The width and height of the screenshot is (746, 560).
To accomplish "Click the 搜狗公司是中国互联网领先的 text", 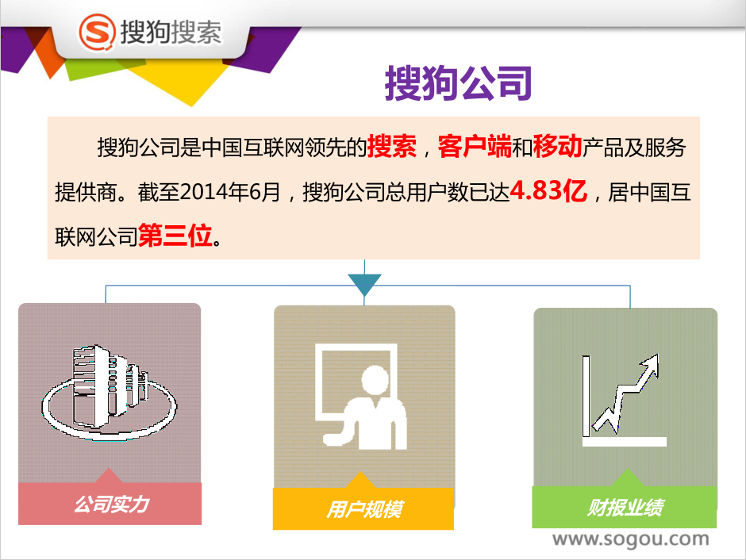I will [x=233, y=147].
